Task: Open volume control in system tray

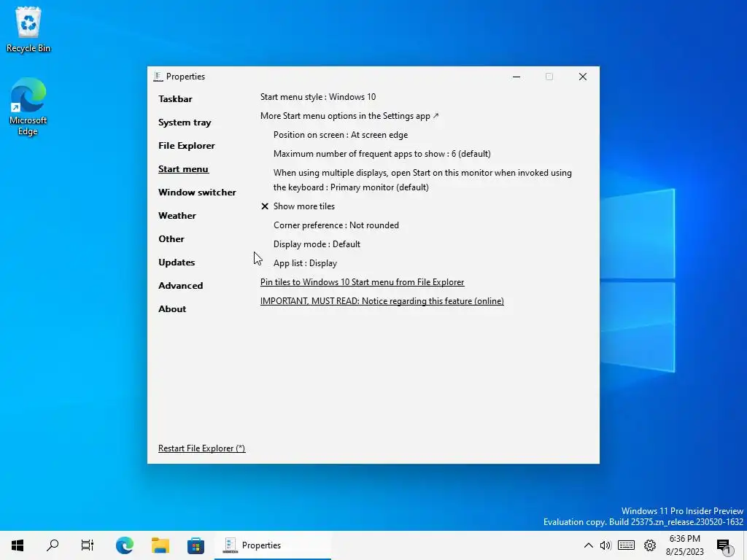Action: click(x=605, y=545)
